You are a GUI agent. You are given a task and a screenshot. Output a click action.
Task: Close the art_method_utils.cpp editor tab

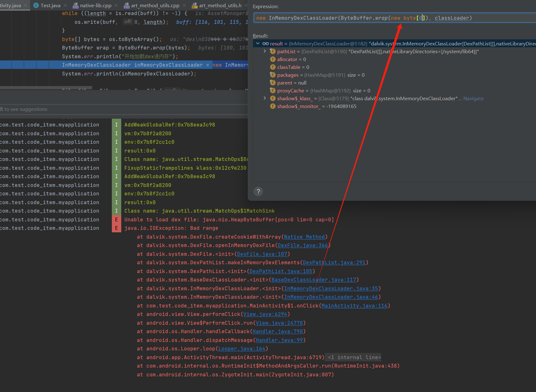[x=184, y=5]
